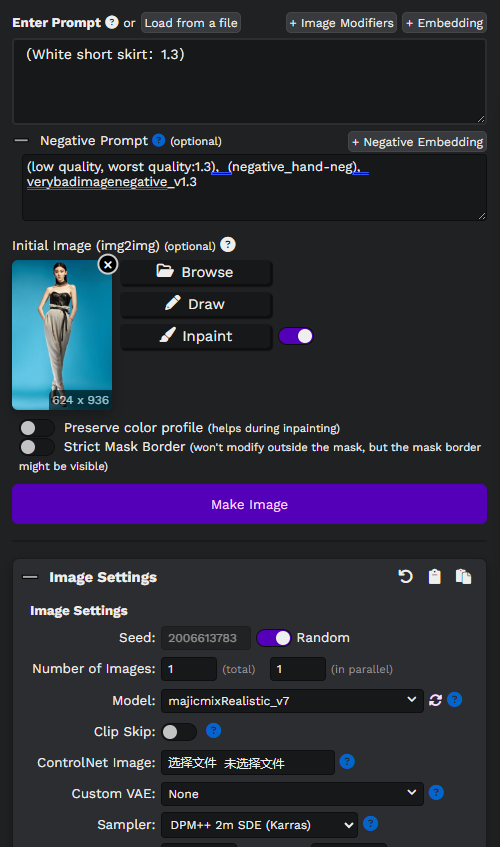500x847 pixels.
Task: Open the help icon next to ControlNet Image
Action: (347, 762)
